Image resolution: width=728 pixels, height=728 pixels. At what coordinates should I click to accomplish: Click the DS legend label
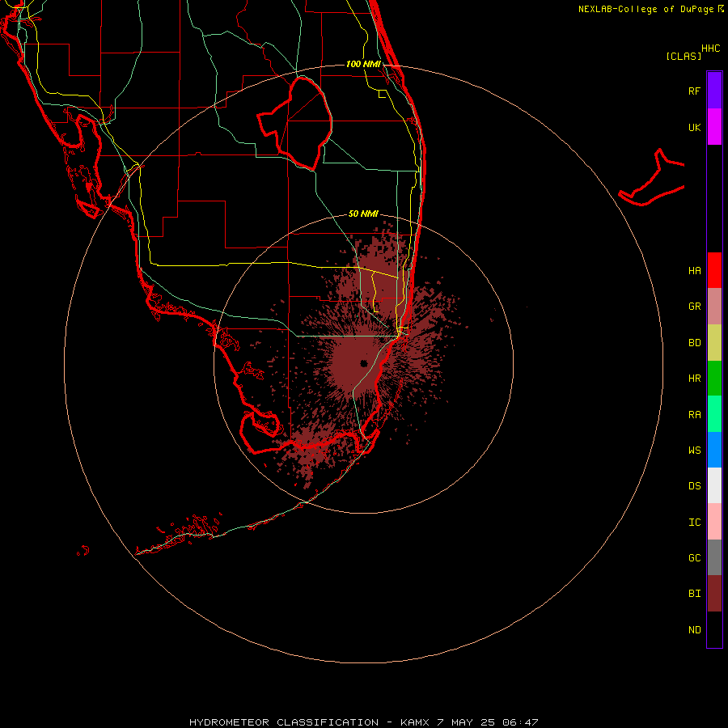pos(694,486)
